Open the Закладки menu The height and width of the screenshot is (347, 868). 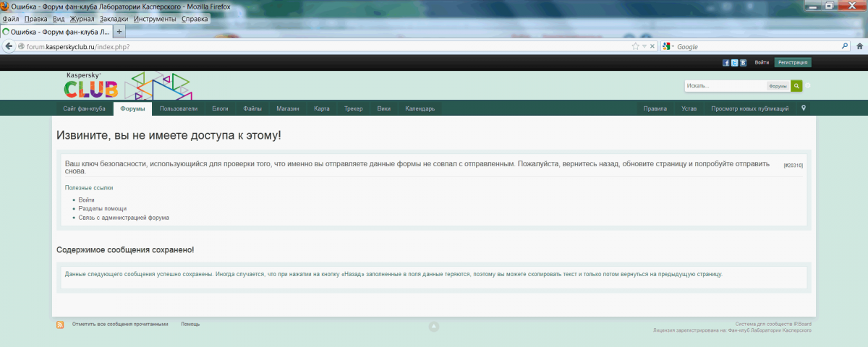tap(114, 19)
